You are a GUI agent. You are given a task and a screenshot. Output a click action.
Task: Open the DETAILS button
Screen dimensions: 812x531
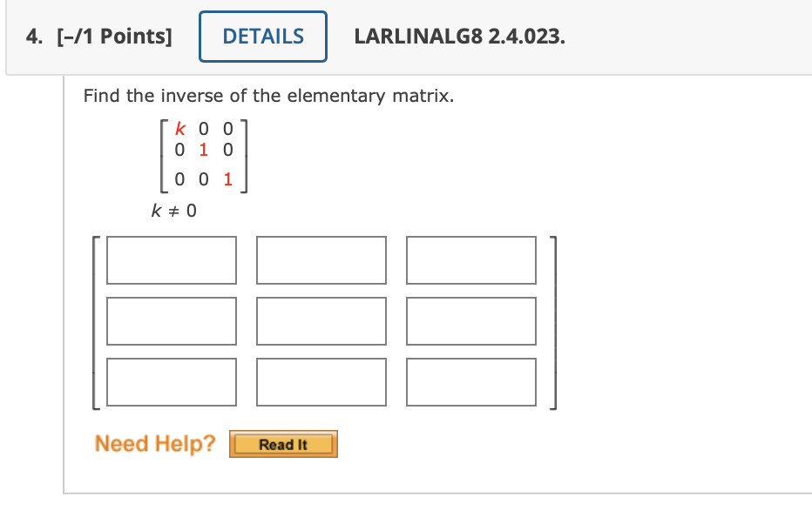tap(263, 37)
